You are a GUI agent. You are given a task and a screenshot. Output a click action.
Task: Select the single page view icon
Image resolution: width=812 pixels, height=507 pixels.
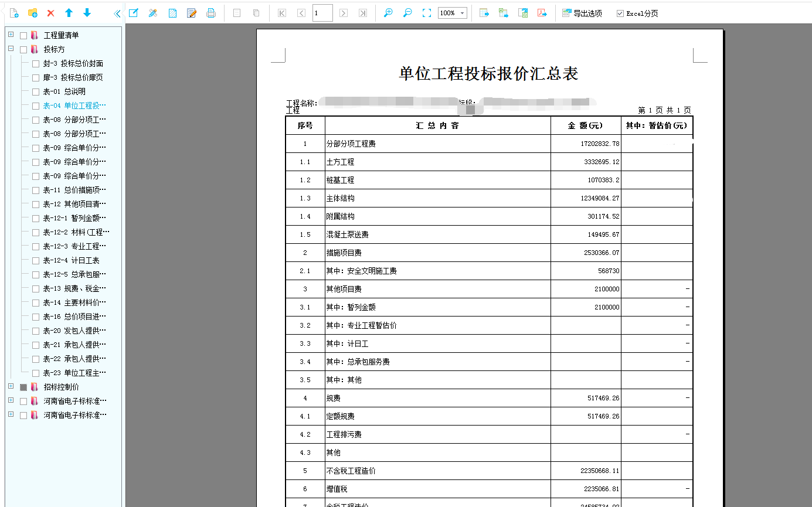tap(237, 13)
